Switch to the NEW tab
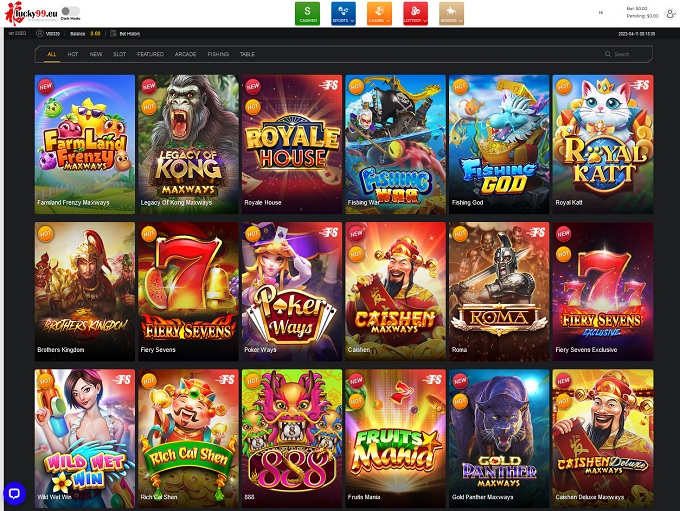The width and height of the screenshot is (680, 511). point(96,54)
